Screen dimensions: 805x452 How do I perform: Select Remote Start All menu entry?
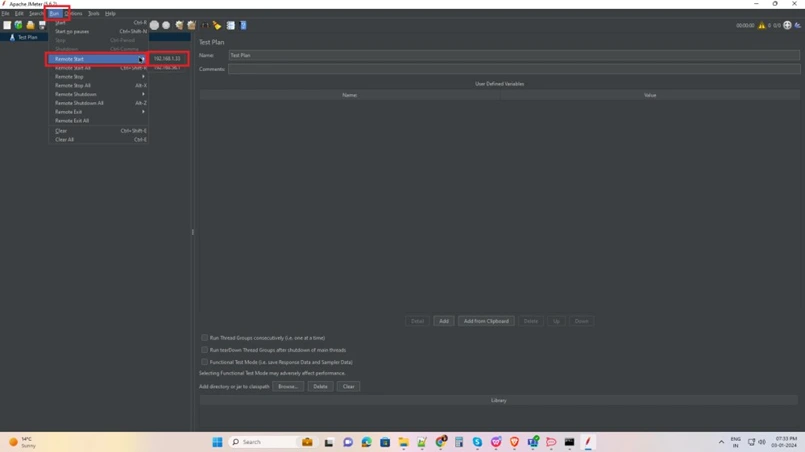pos(98,68)
